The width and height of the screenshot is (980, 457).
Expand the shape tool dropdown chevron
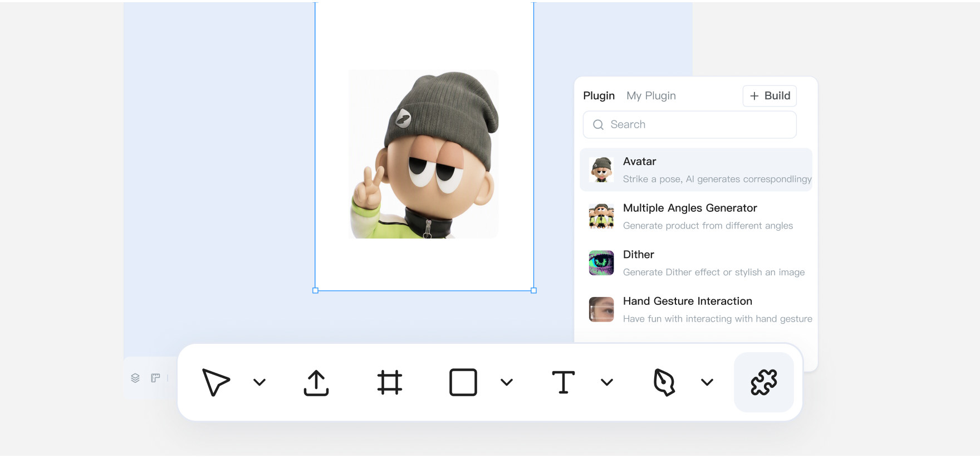[x=507, y=382]
